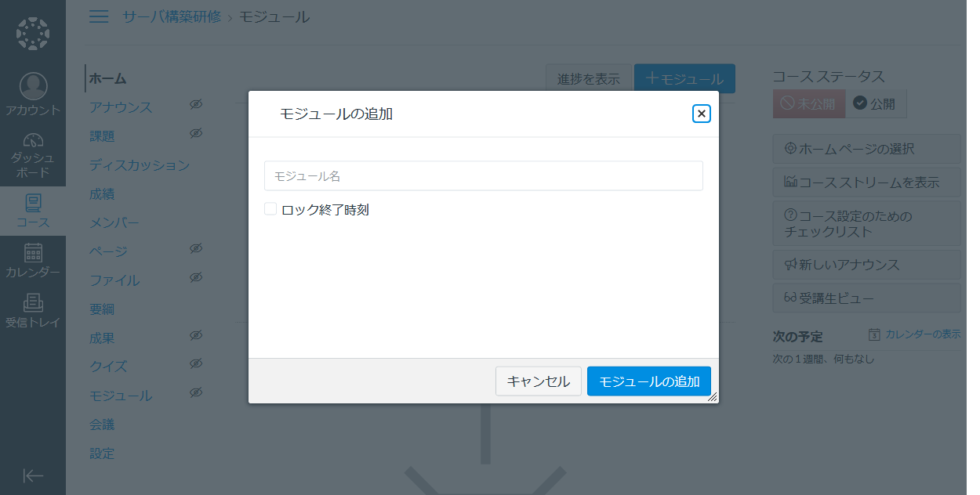Click the dialog resize grip corner

pos(713,397)
